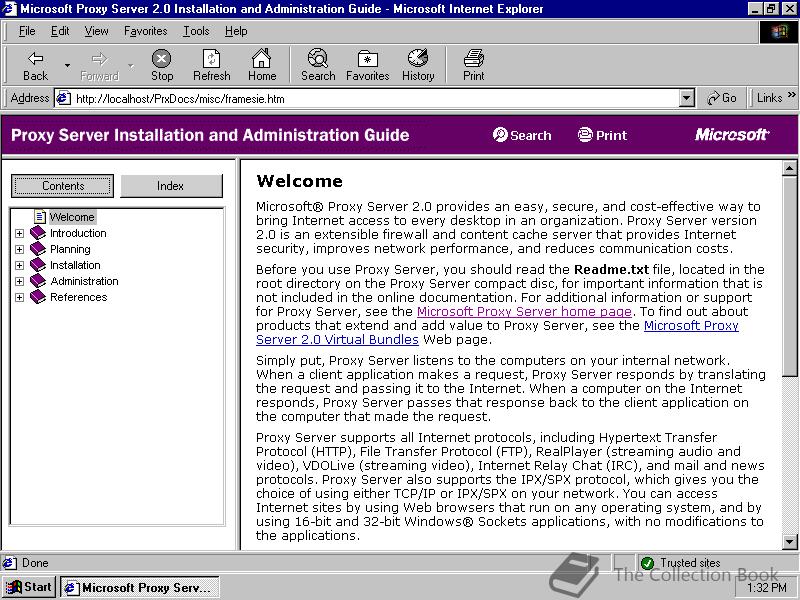Open the Tools menu
The width and height of the screenshot is (800, 600).
pyautogui.click(x=196, y=31)
